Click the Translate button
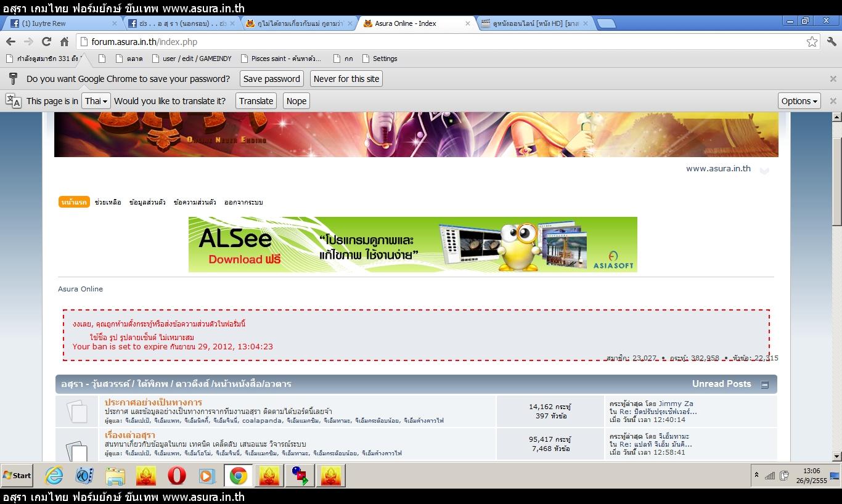This screenshot has height=504, width=842. pyautogui.click(x=256, y=101)
